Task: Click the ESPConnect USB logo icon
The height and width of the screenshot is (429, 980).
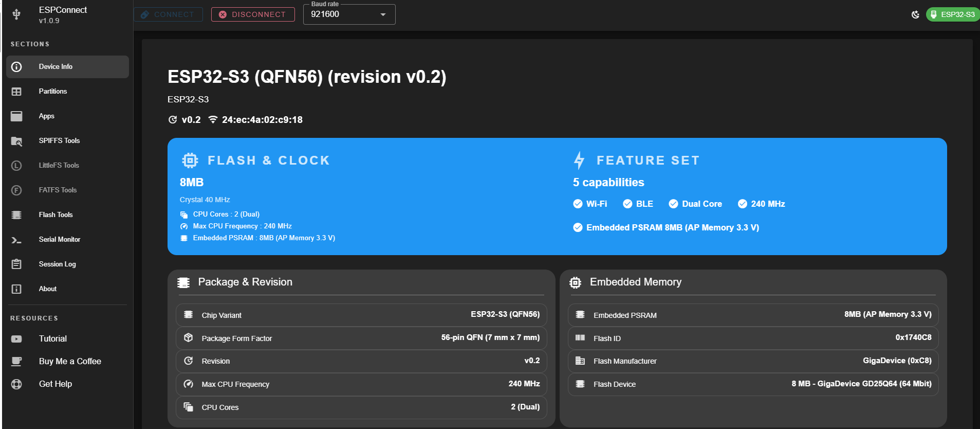Action: pyautogui.click(x=16, y=14)
